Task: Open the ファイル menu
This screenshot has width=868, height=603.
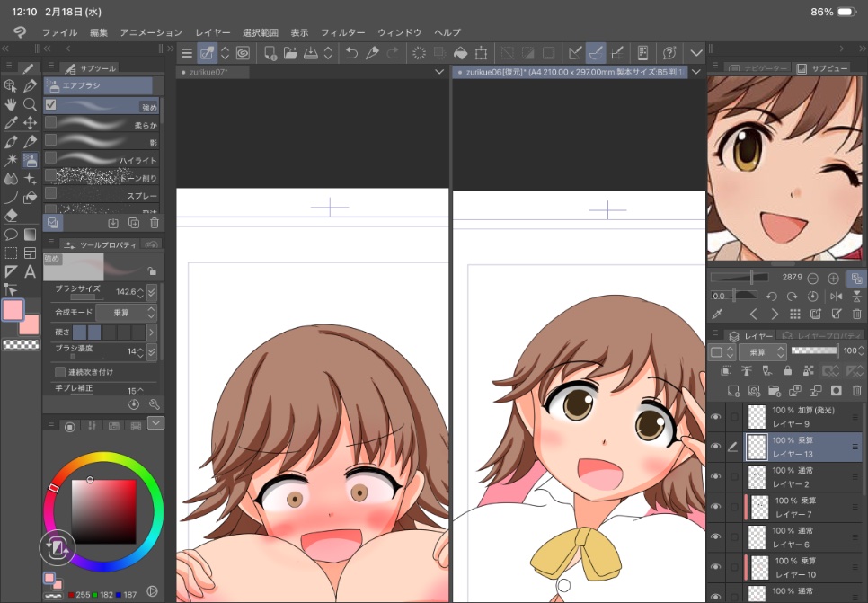Action: (60, 32)
